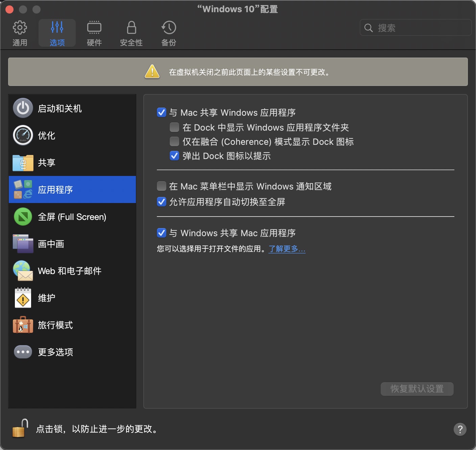Enable 在 Dock 中显示 Windows 应用程序文件夹
476x450 pixels.
[174, 127]
